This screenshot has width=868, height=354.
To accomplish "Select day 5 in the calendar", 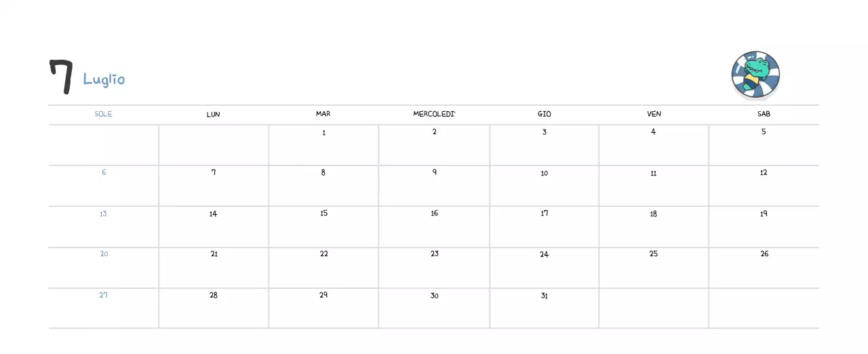I will tap(764, 145).
